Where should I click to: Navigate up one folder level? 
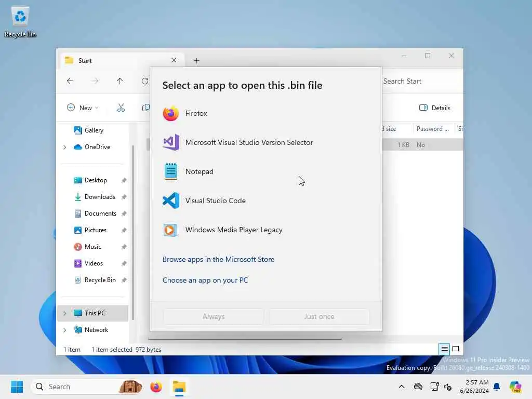tap(120, 81)
